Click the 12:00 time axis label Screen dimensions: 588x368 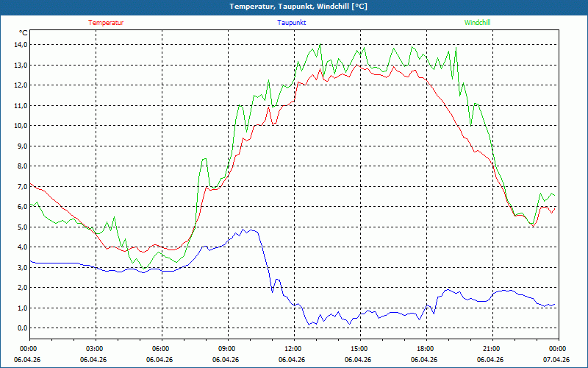293,349
